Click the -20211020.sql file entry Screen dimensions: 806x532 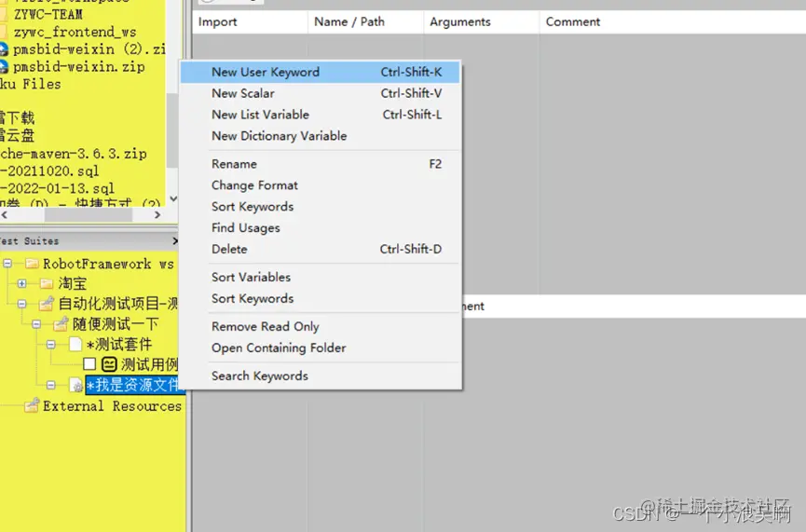click(49, 171)
